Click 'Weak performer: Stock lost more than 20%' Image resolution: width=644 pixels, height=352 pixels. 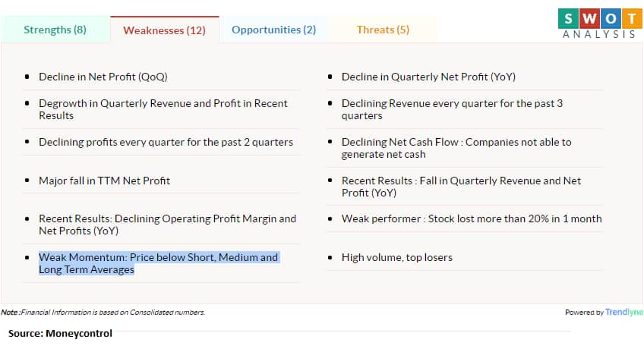tap(471, 218)
